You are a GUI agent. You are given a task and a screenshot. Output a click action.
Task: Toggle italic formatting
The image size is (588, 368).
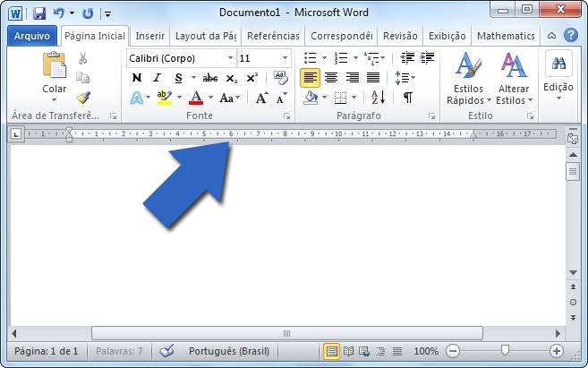pyautogui.click(x=158, y=78)
